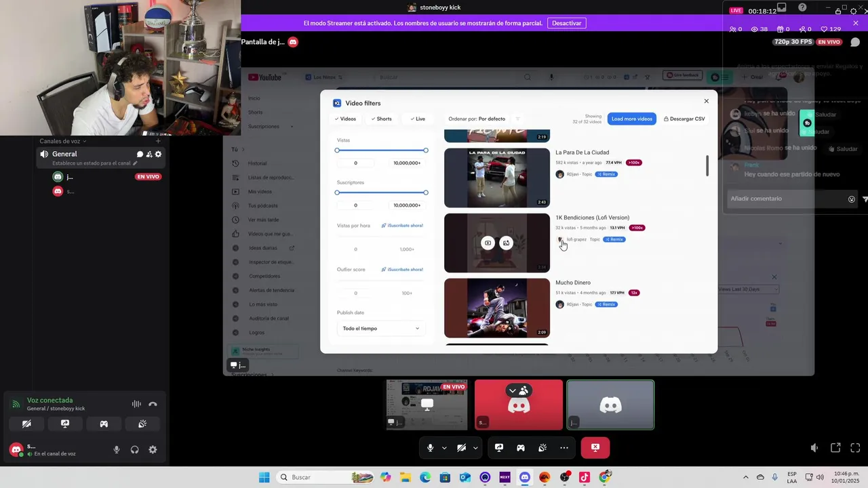This screenshot has height=488, width=868.
Task: Click the Suscriptores slider right handle
Action: (x=426, y=192)
